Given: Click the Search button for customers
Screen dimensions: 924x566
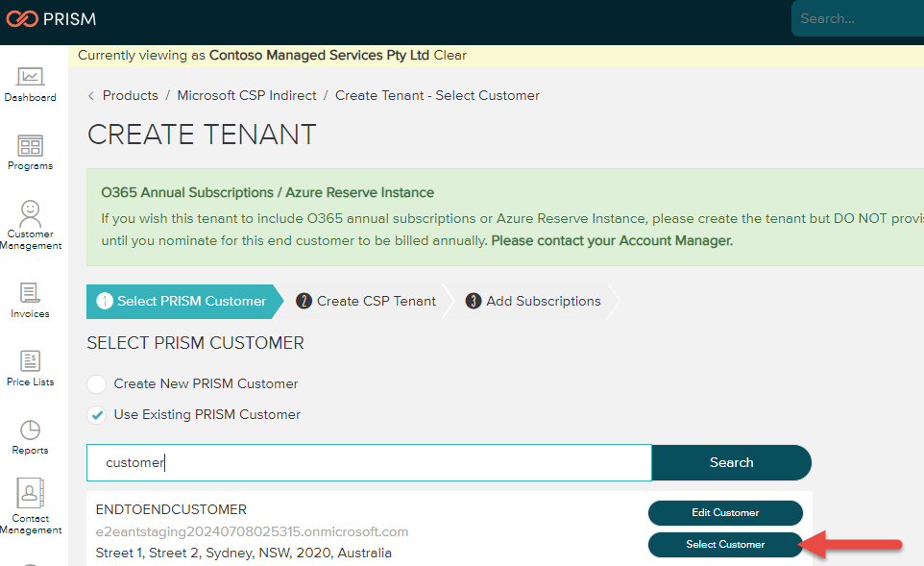Looking at the screenshot, I should click(731, 463).
